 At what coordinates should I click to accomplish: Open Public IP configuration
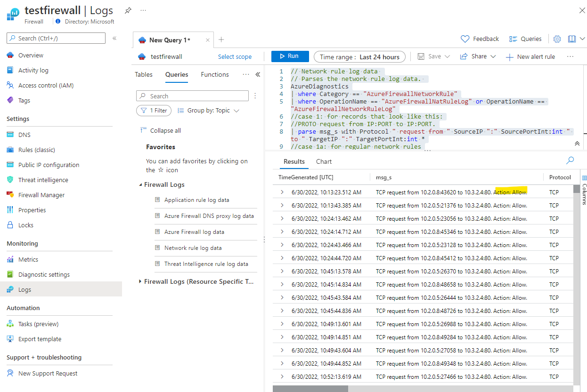[49, 165]
